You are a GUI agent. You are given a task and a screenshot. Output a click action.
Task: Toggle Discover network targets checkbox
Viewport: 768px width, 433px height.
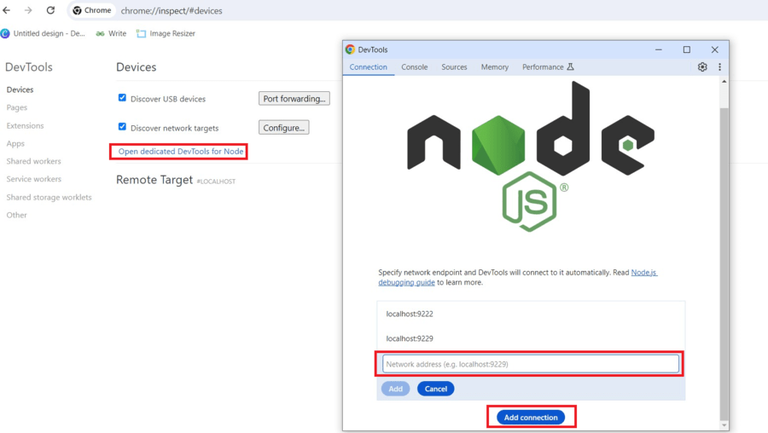[122, 127]
